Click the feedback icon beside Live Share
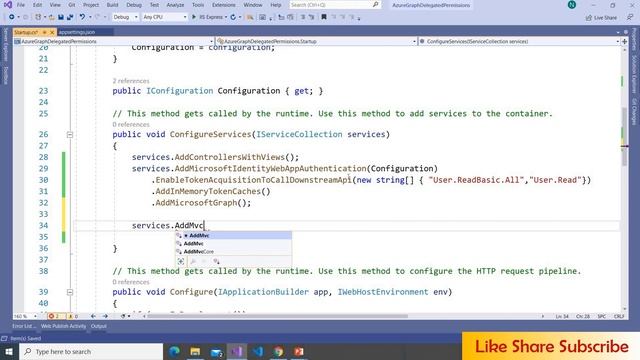Screen dimensions: 640x360 tap(630, 17)
